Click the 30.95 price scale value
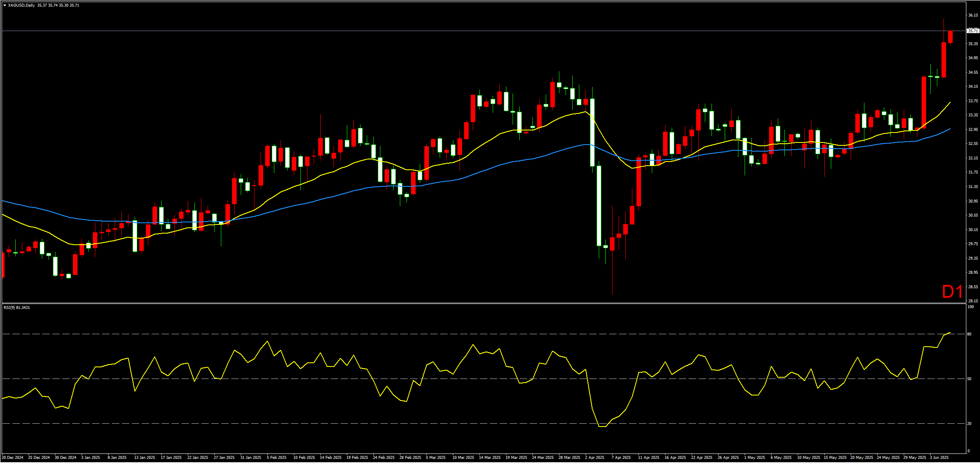980x463 pixels. pos(973,201)
